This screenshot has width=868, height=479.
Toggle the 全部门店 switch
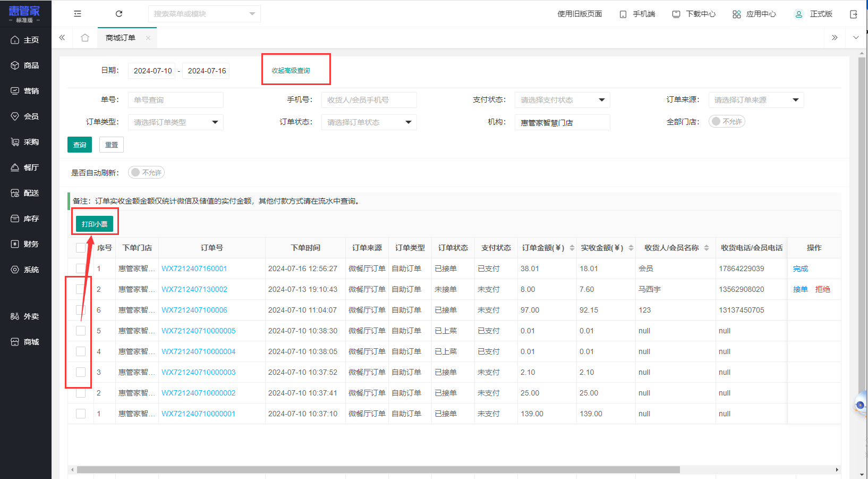click(x=727, y=122)
